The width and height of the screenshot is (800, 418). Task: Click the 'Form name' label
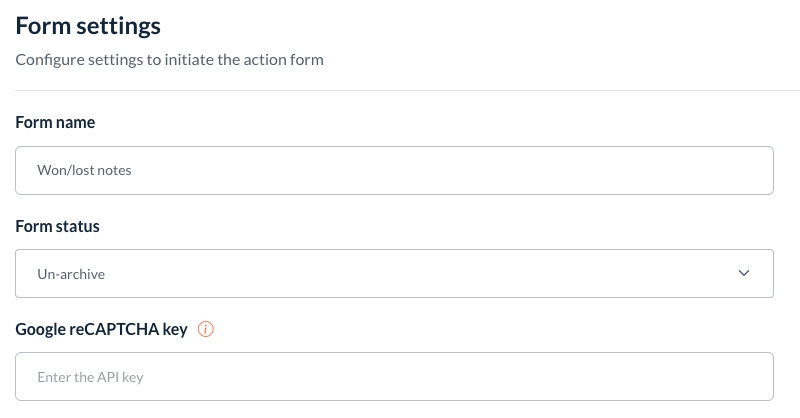click(55, 122)
